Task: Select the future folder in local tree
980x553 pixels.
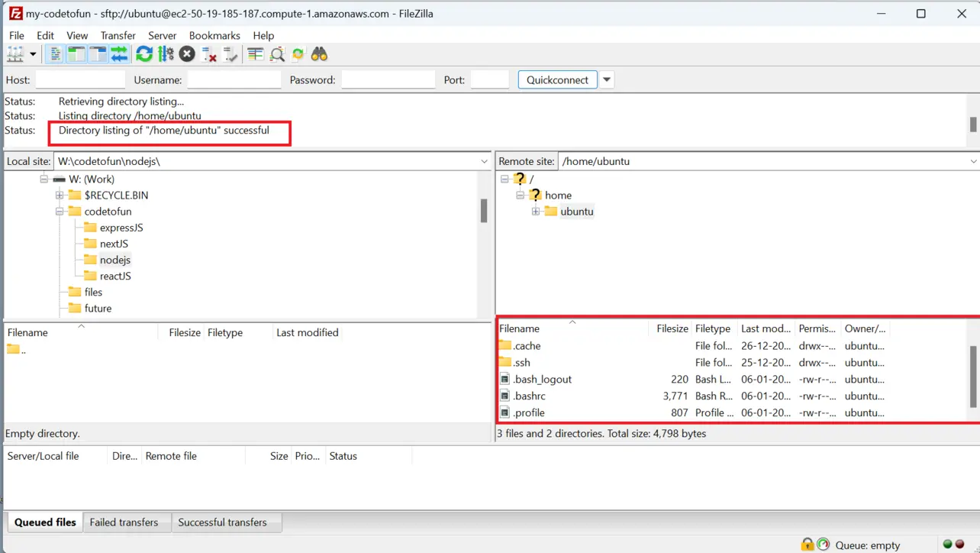Action: (98, 308)
